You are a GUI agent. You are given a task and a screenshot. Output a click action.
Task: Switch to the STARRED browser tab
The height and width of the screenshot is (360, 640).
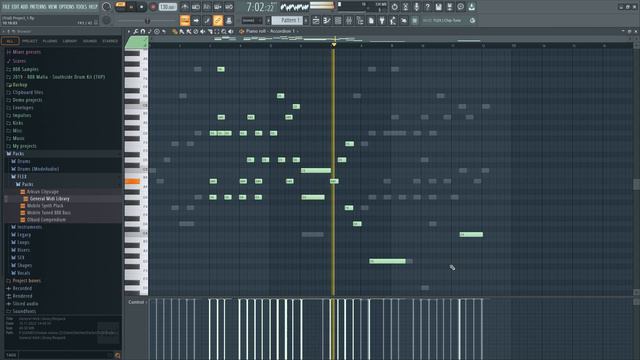click(x=110, y=41)
